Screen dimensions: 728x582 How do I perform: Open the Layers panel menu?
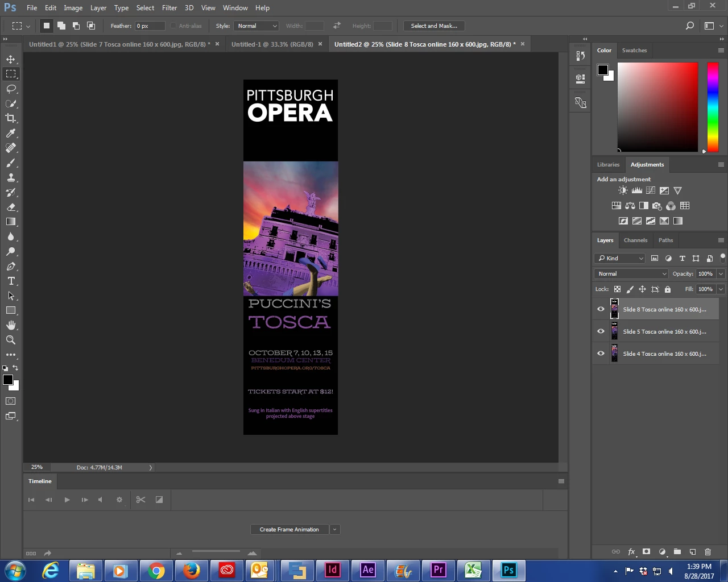click(x=721, y=240)
